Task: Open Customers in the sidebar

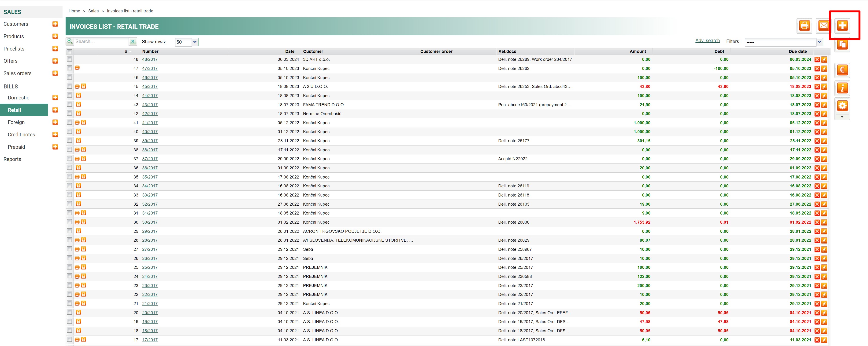Action: (16, 24)
